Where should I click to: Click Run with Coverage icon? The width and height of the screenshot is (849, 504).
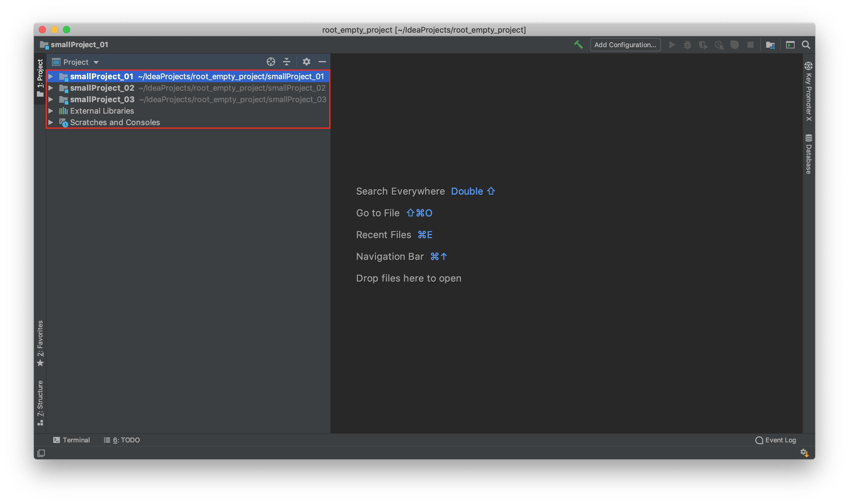pyautogui.click(x=703, y=45)
